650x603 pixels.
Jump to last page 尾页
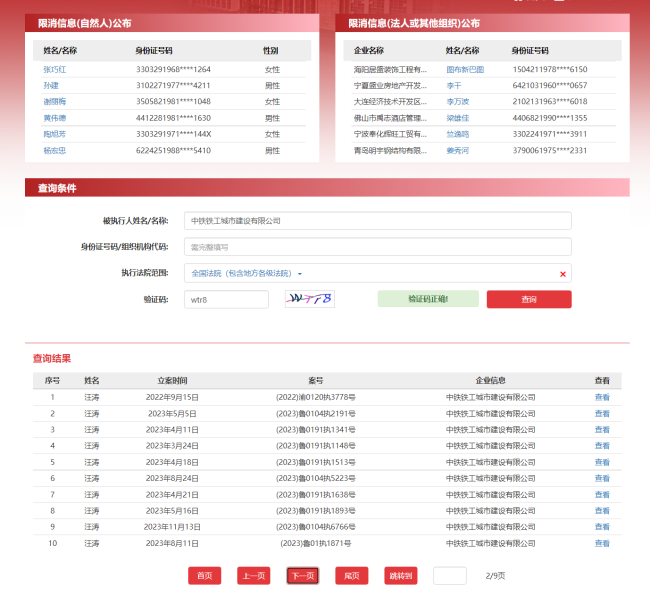pos(352,576)
